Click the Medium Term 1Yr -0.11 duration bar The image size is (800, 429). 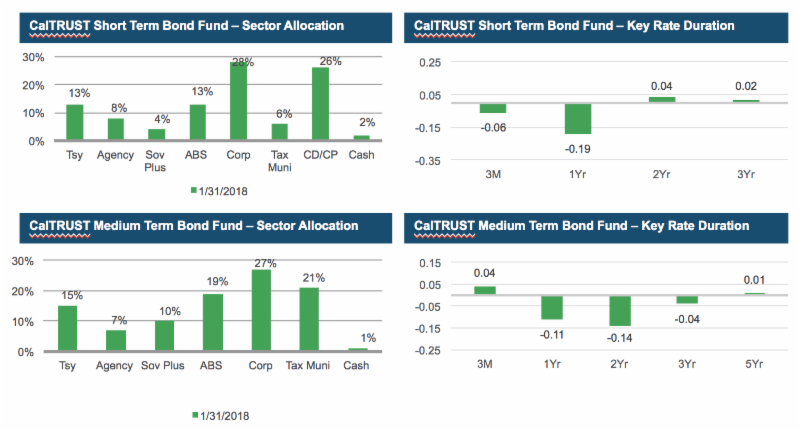(552, 307)
